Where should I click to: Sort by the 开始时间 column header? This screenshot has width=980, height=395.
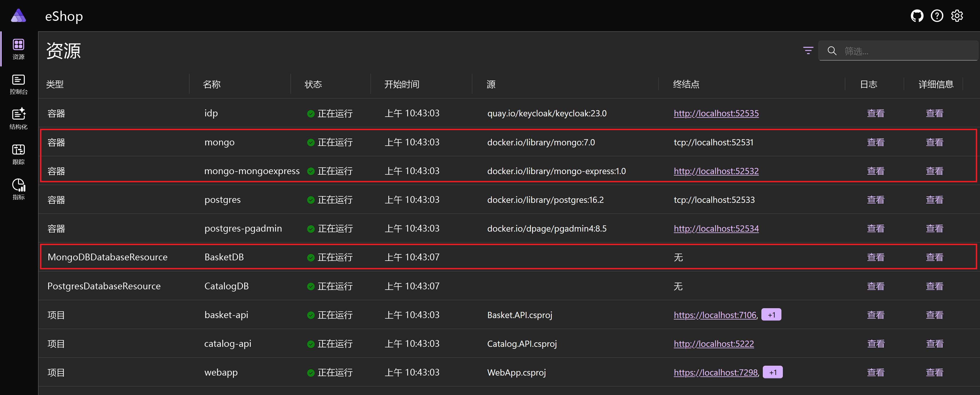(x=402, y=84)
